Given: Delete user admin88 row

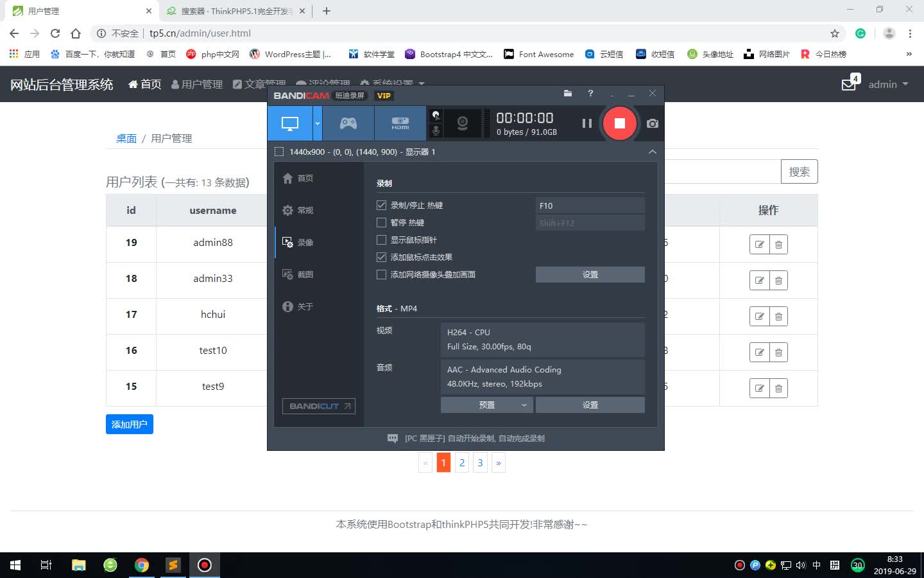Looking at the screenshot, I should pyautogui.click(x=778, y=245).
